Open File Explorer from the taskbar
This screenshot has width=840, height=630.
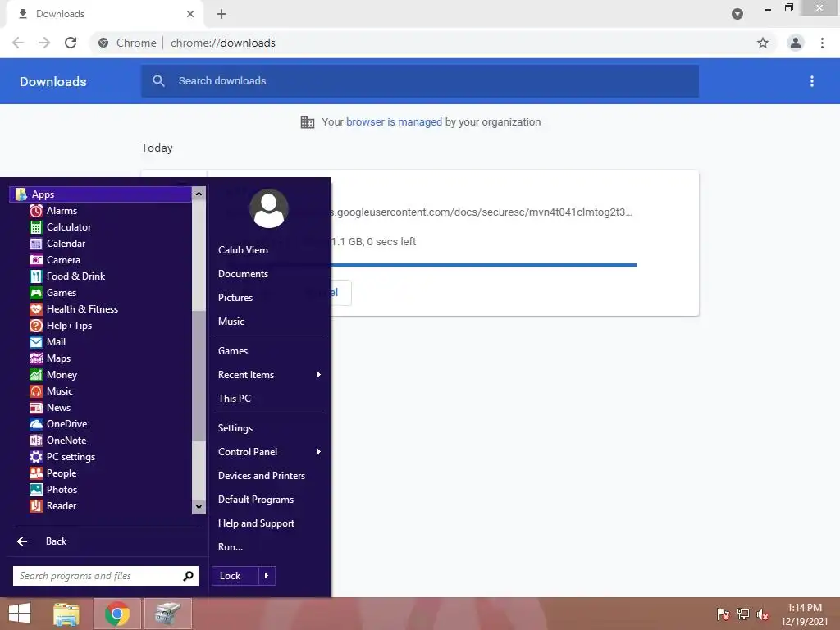(x=66, y=614)
